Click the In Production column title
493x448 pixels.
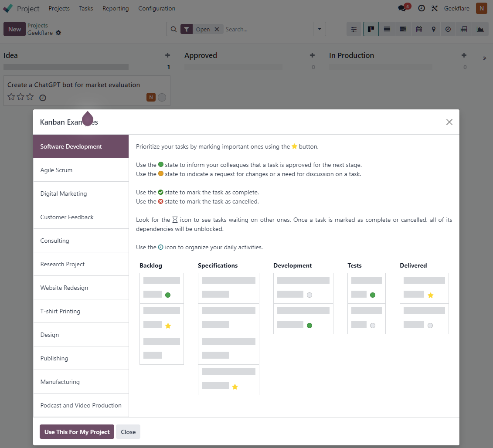pos(351,55)
